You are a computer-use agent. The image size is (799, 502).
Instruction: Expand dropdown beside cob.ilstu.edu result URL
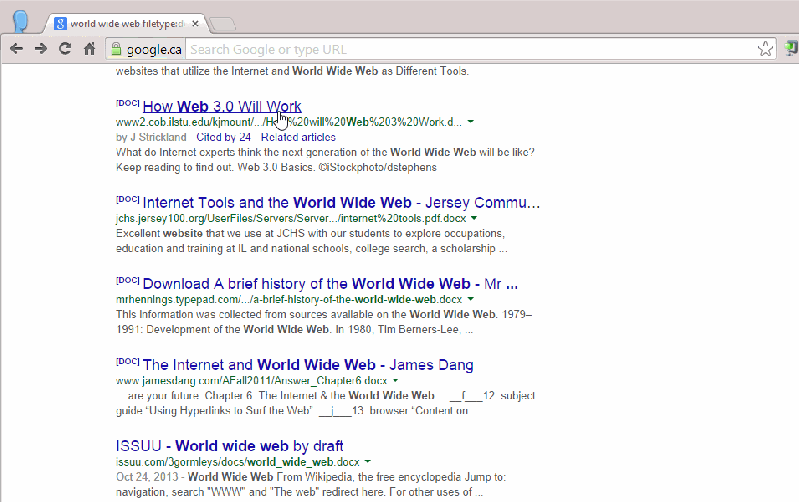pos(471,122)
